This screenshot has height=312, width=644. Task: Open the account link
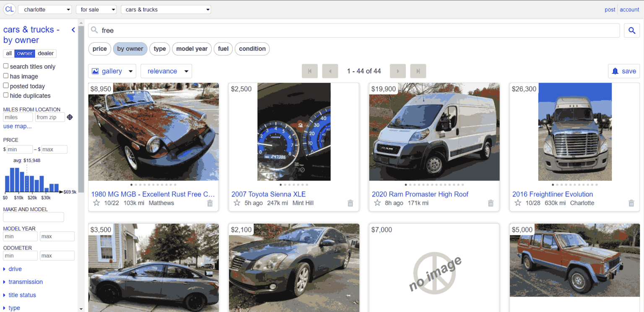[x=629, y=10]
